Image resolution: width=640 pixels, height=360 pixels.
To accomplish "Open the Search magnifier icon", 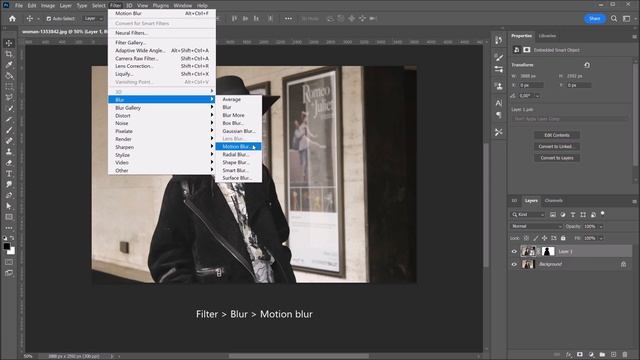I will coord(614,18).
